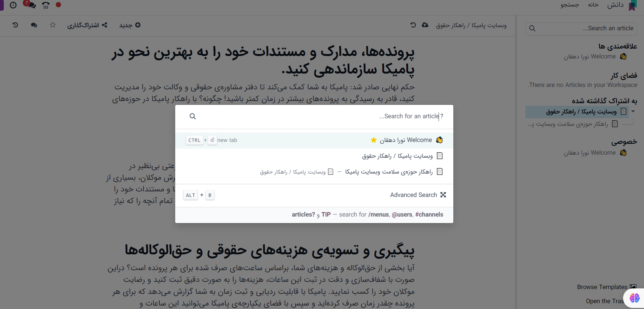Click the Knowledge app bookmark logo
This screenshot has width=644, height=309.
633,5
